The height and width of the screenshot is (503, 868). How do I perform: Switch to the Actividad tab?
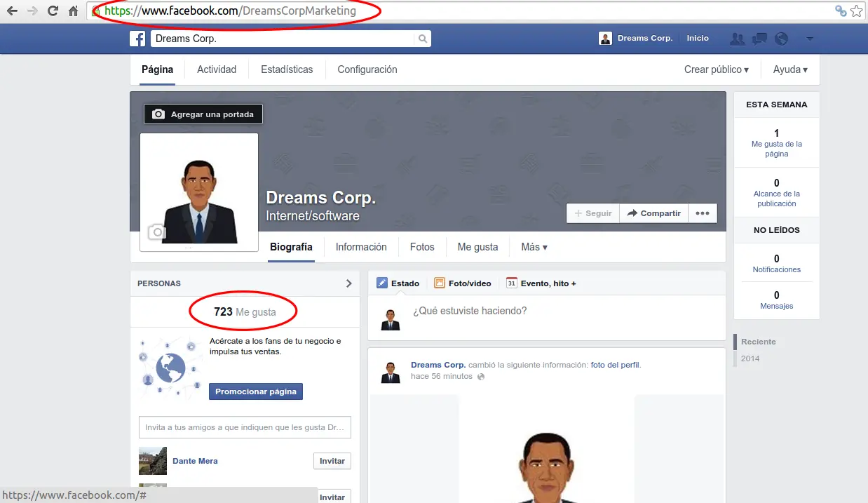point(217,69)
